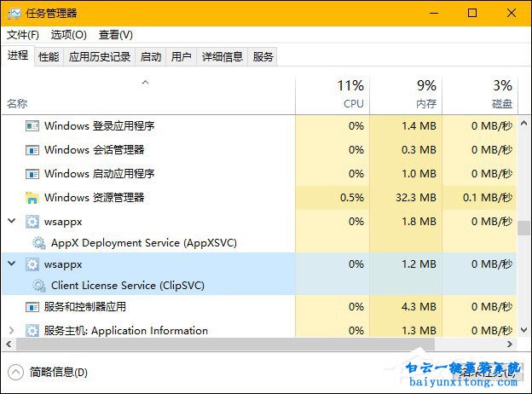Close the Task Manager window

tap(512, 14)
